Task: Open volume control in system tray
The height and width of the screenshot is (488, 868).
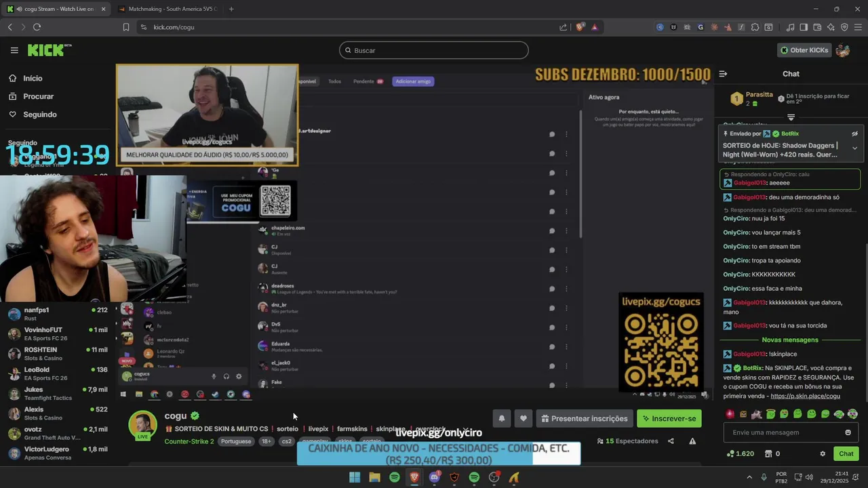Action: (x=810, y=477)
